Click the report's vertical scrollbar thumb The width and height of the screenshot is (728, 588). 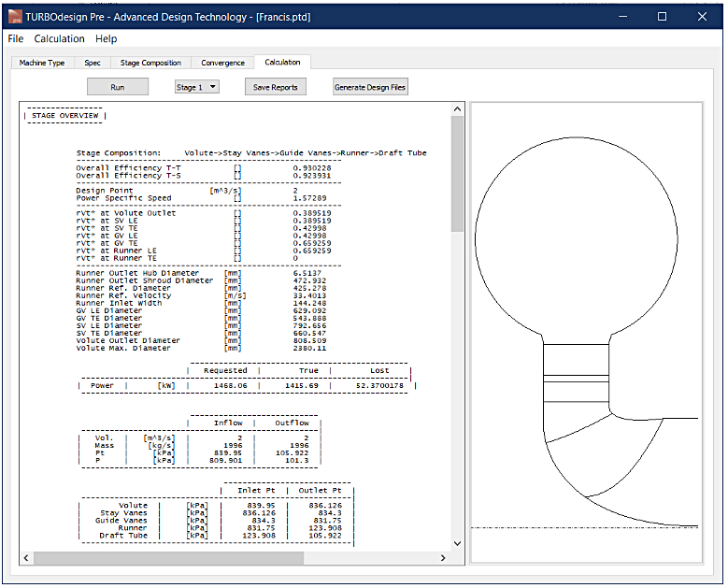point(457,173)
